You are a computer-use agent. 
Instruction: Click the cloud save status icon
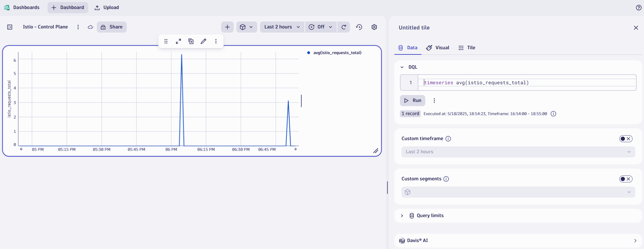click(91, 27)
